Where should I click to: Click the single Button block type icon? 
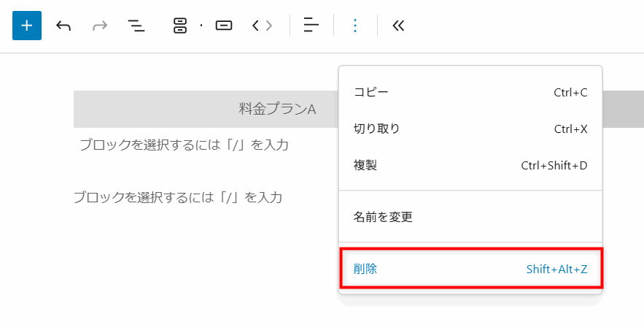point(223,26)
